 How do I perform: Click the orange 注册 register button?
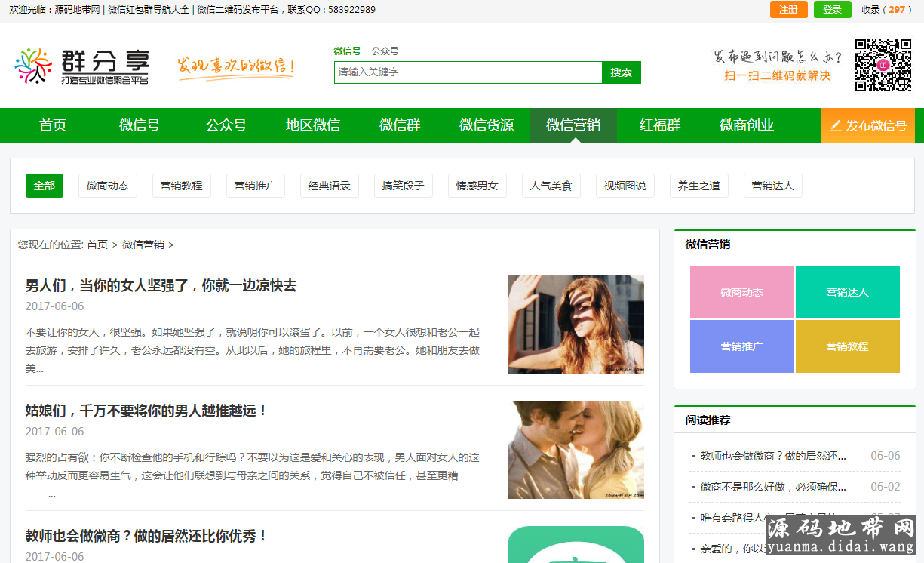pos(788,10)
